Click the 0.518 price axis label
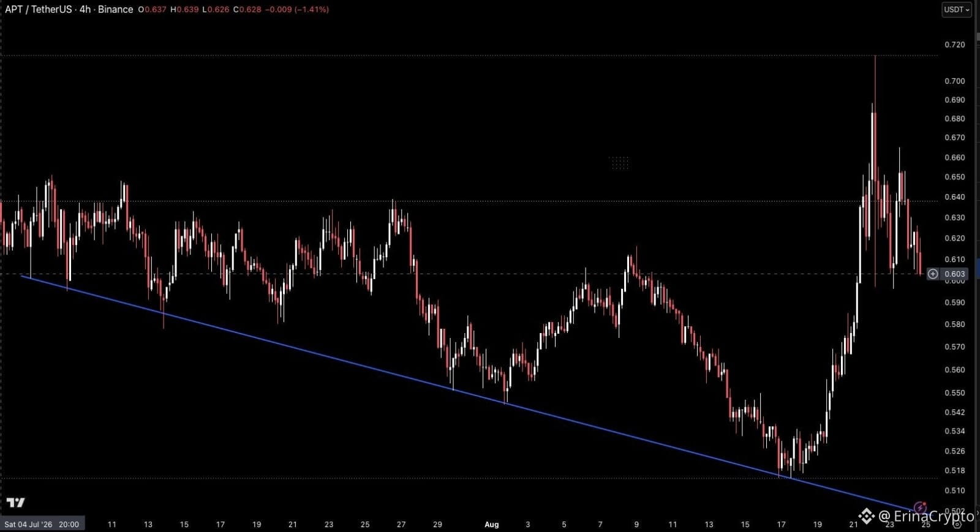Image resolution: width=980 pixels, height=532 pixels. click(x=955, y=471)
